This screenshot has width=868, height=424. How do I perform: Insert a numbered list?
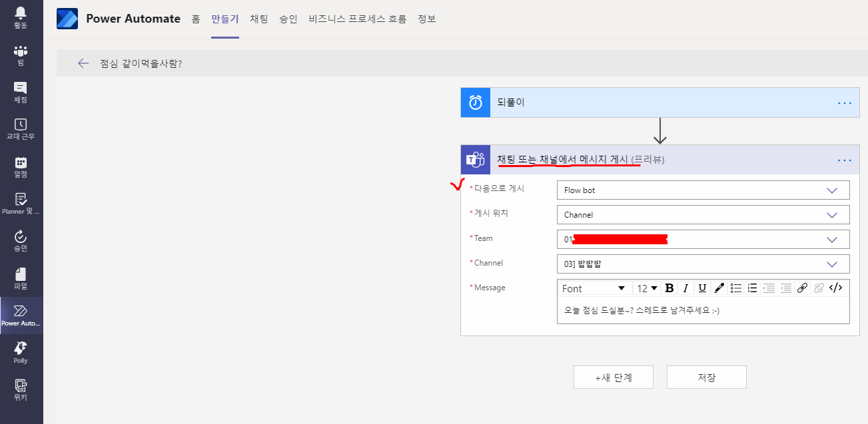tap(753, 288)
